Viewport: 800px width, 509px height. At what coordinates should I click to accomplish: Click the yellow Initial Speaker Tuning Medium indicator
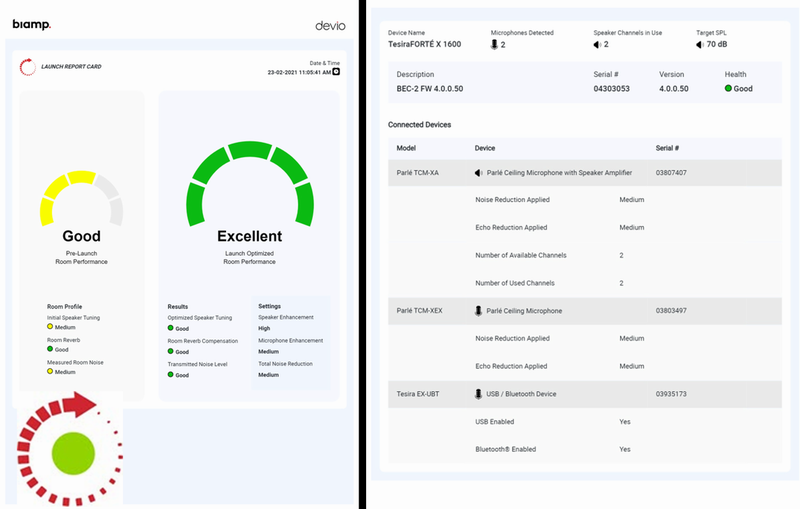click(x=50, y=326)
